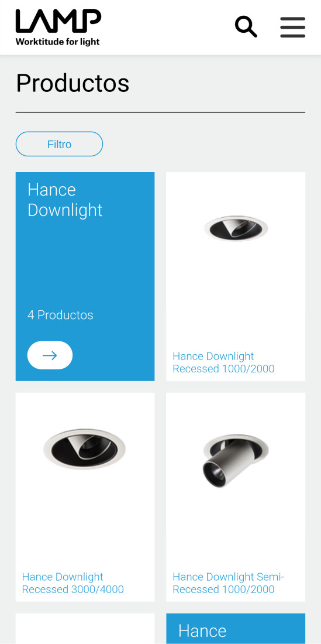Open Hance Downlight Semi-Recessed 1000/2000 link
Viewport: 321px width, 644px height.
coord(229,583)
